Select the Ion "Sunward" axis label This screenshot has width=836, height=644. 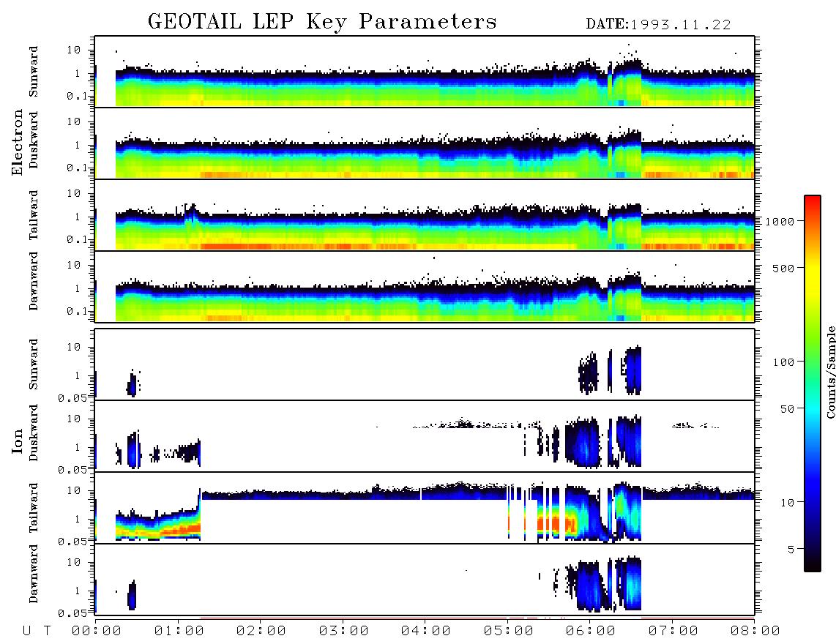tap(34, 364)
